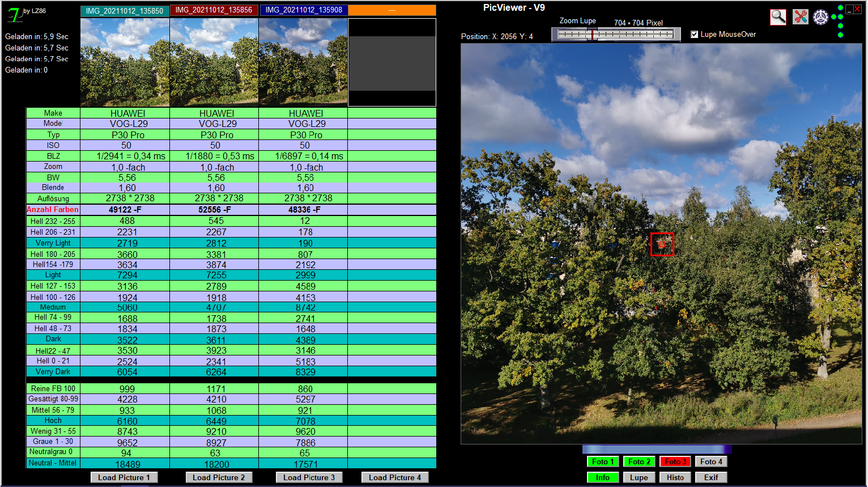
Task: Toggle the Lupe MouseOver checkbox
Action: (x=694, y=35)
